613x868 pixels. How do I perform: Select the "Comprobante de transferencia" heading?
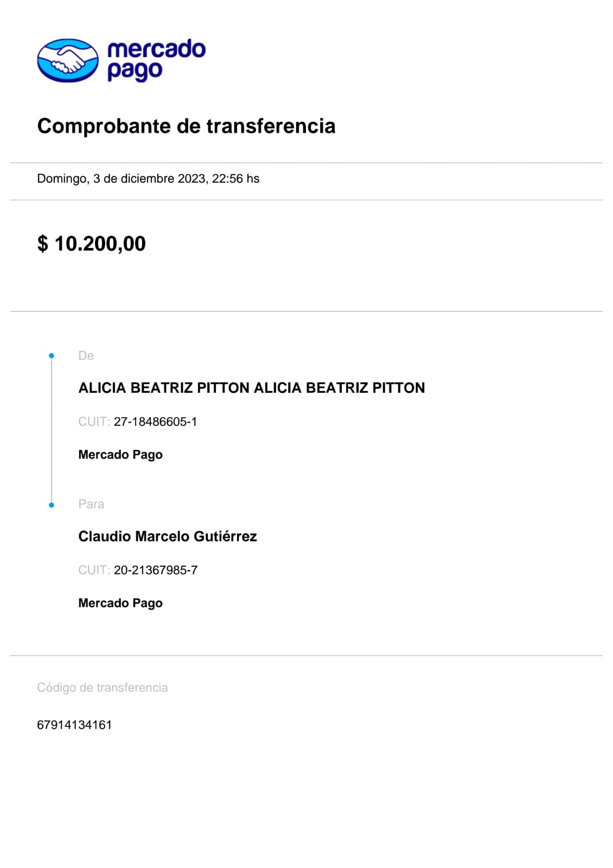(x=186, y=126)
